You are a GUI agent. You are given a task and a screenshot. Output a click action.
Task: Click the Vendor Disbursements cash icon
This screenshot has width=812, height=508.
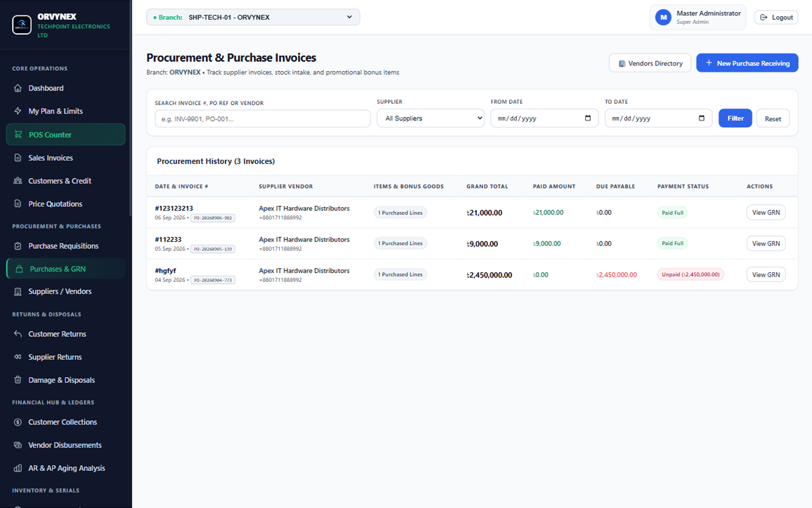pos(18,445)
